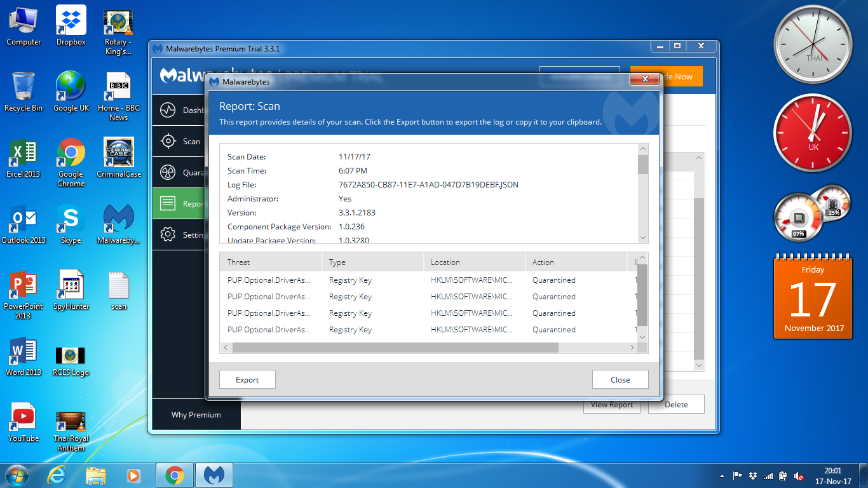Viewport: 868px width, 488px height.
Task: Open the RCES Logo file
Action: (71, 360)
